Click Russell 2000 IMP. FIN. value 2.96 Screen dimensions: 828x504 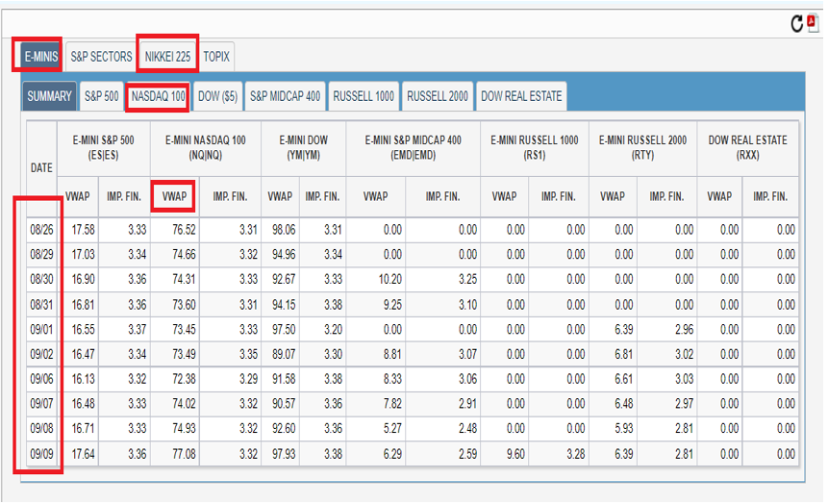click(685, 330)
